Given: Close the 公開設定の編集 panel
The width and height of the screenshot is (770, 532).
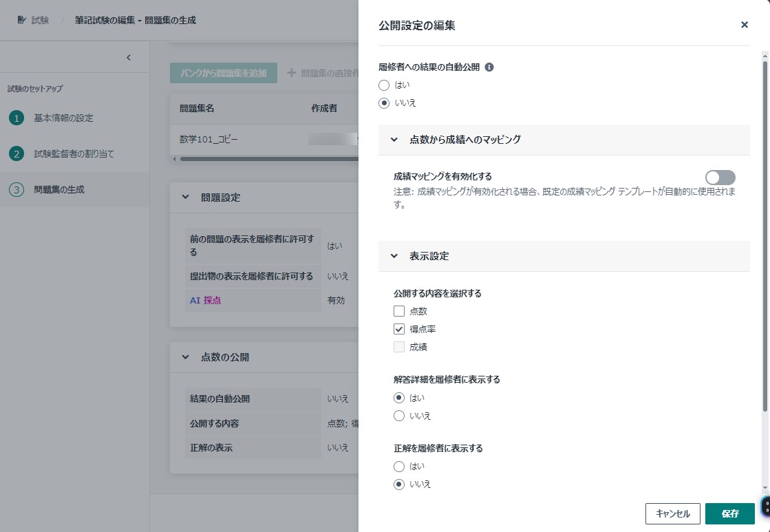Looking at the screenshot, I should pos(744,25).
